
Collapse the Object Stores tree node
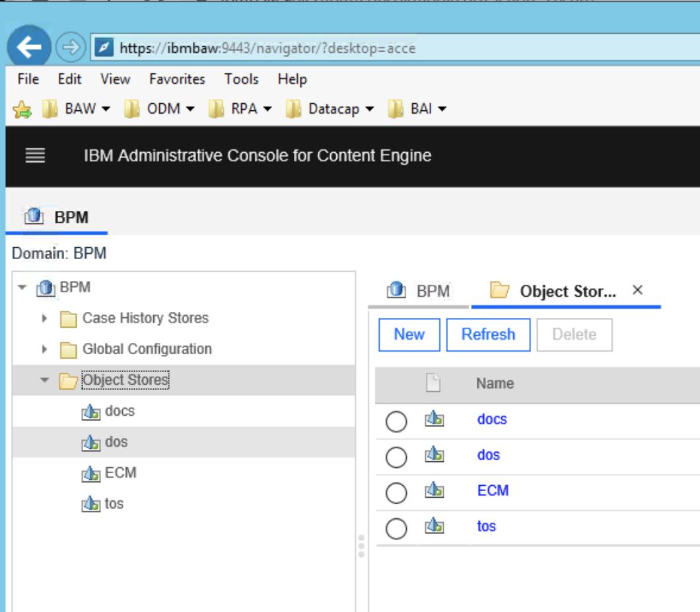click(x=45, y=380)
